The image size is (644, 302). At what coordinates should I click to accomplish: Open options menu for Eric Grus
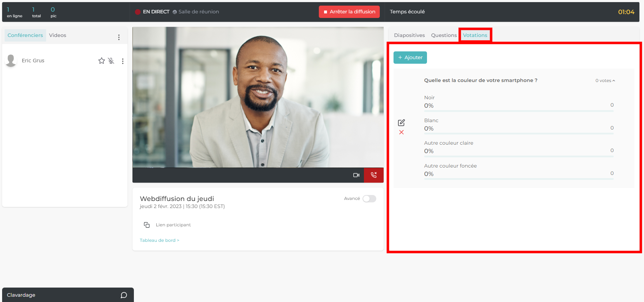(123, 61)
